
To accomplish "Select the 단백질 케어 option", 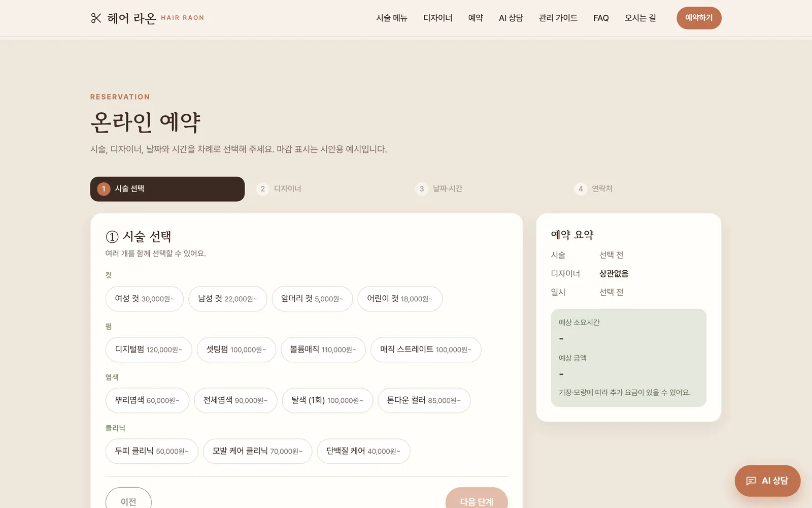I will tap(363, 451).
